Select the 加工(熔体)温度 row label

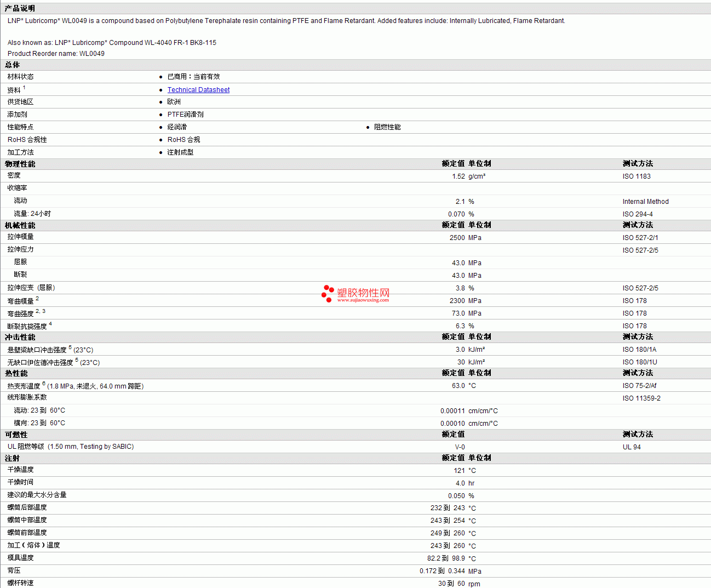(34, 545)
